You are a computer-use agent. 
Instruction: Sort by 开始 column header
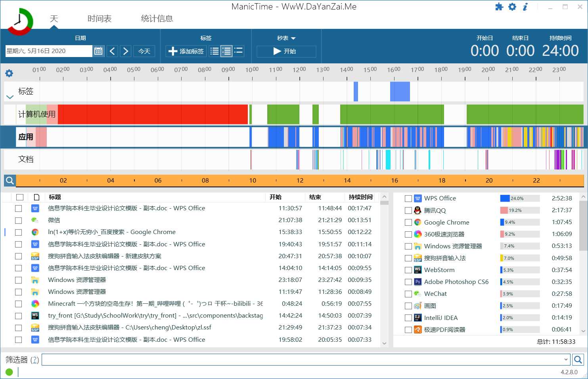[276, 197]
